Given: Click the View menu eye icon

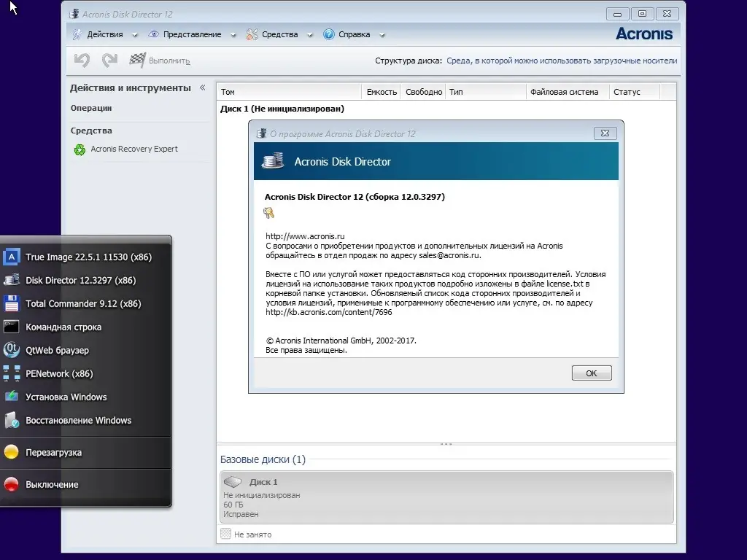Looking at the screenshot, I should pyautogui.click(x=153, y=34).
